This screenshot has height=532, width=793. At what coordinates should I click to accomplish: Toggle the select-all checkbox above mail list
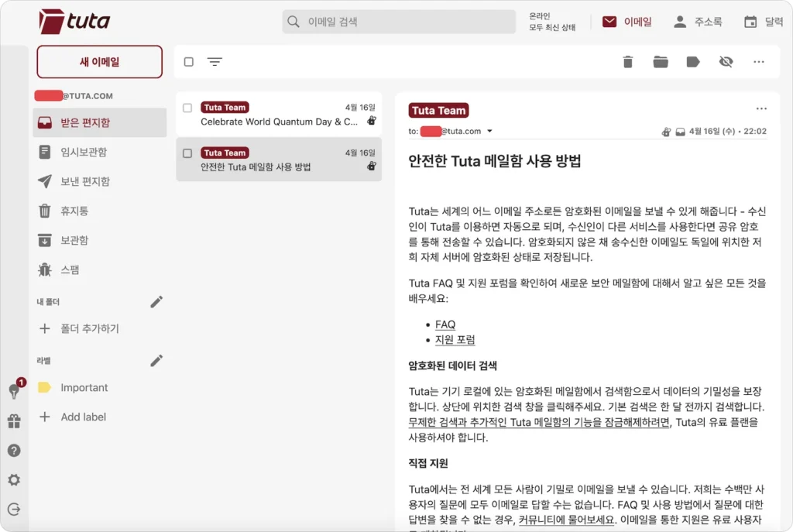coord(189,62)
